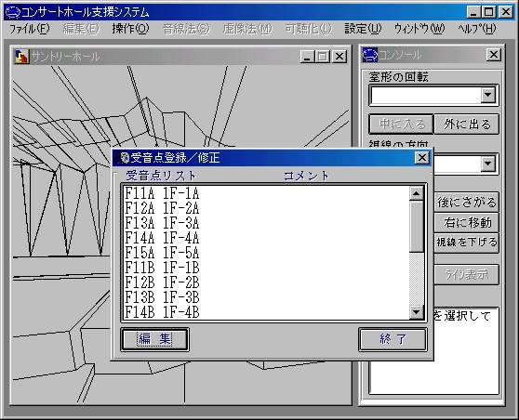Click the サントリーホール window icon

(22, 57)
